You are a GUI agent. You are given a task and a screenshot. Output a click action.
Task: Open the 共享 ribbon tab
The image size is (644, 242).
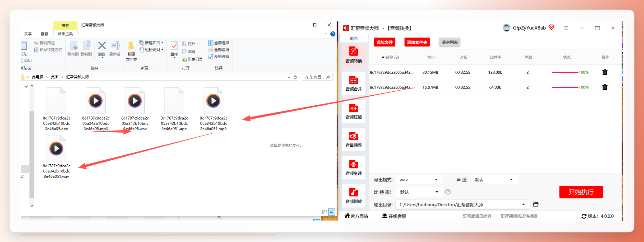click(x=28, y=34)
